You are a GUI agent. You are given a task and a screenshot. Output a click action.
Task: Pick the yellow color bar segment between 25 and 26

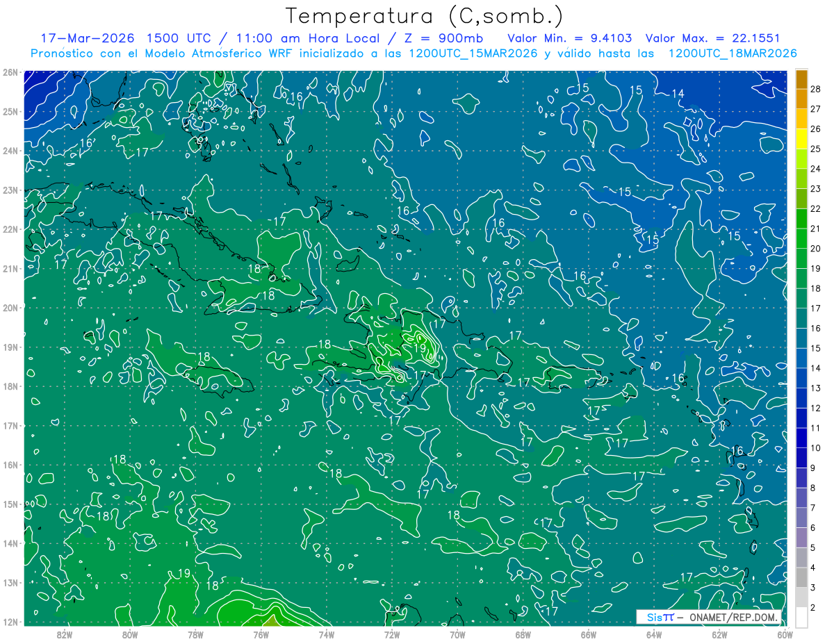(801, 139)
